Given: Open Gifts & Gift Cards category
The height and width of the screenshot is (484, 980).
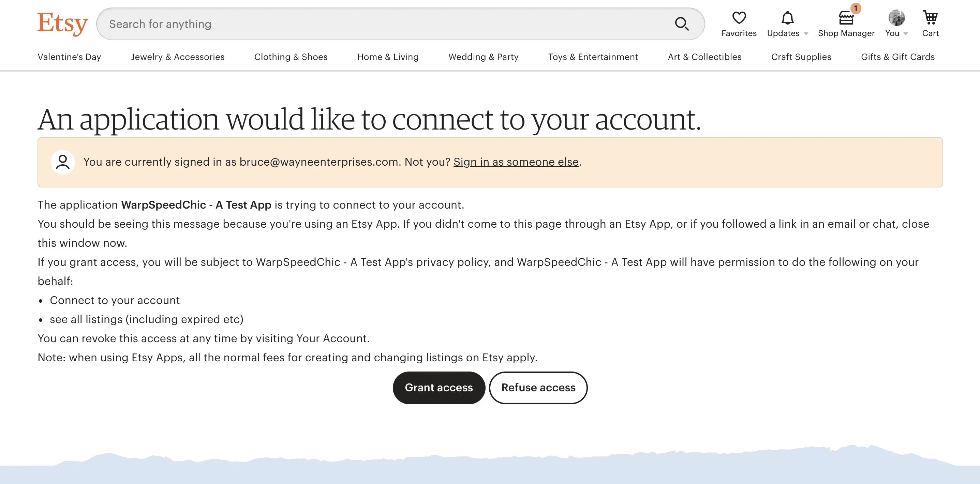Looking at the screenshot, I should (x=897, y=57).
